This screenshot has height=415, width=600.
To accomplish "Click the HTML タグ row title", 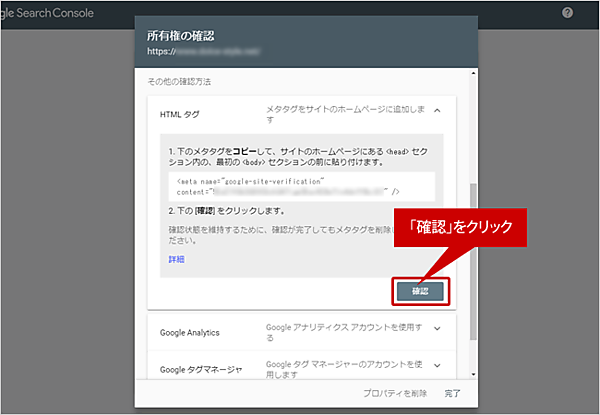I will (x=179, y=114).
